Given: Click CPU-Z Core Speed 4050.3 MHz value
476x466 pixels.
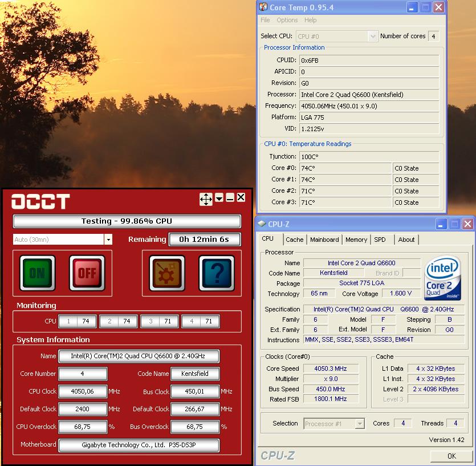Looking at the screenshot, I should (331, 368).
